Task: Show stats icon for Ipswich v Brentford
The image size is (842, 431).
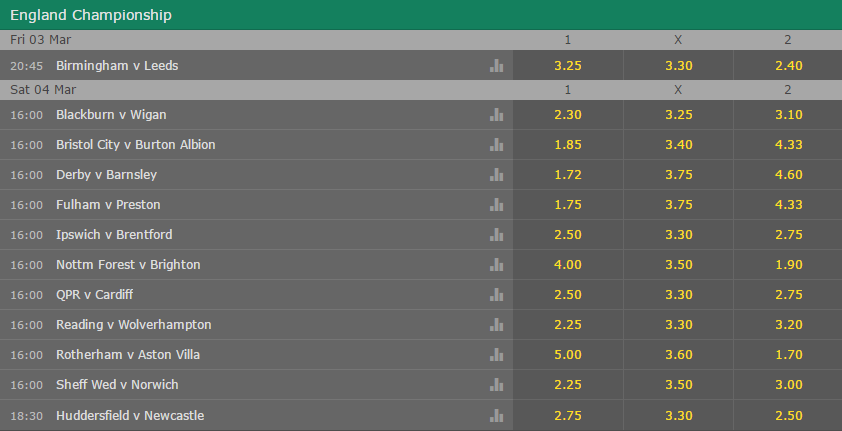Action: [x=496, y=235]
